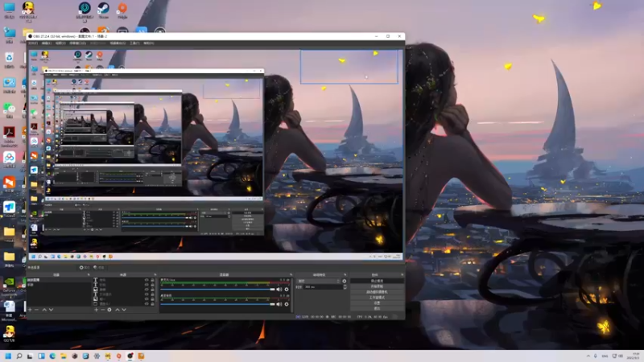Click the virtual camera button in Controls

pyautogui.click(x=377, y=292)
